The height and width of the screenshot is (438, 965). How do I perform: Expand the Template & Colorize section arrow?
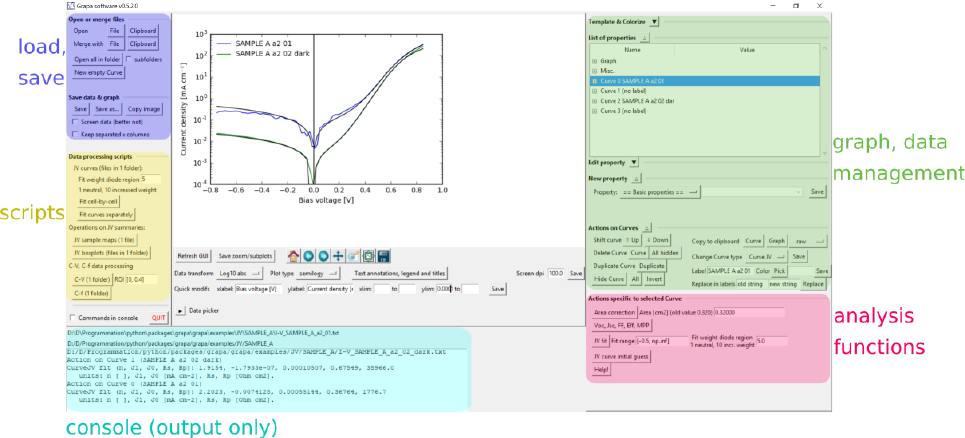[x=654, y=20]
